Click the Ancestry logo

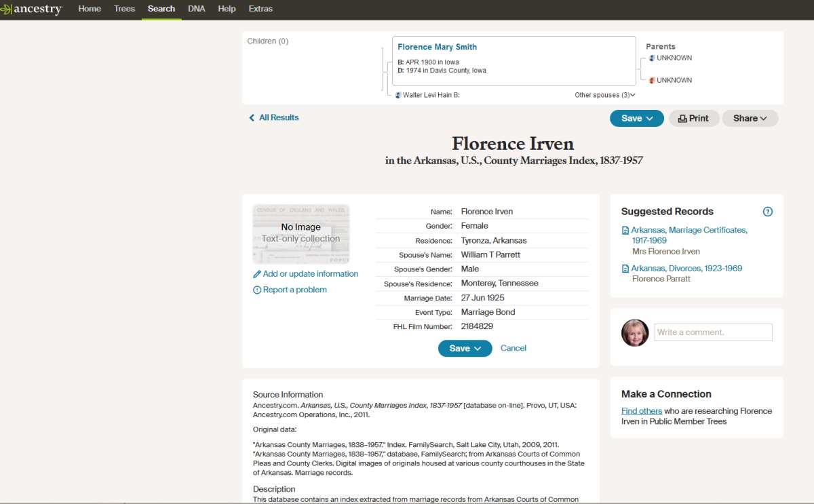coord(33,9)
